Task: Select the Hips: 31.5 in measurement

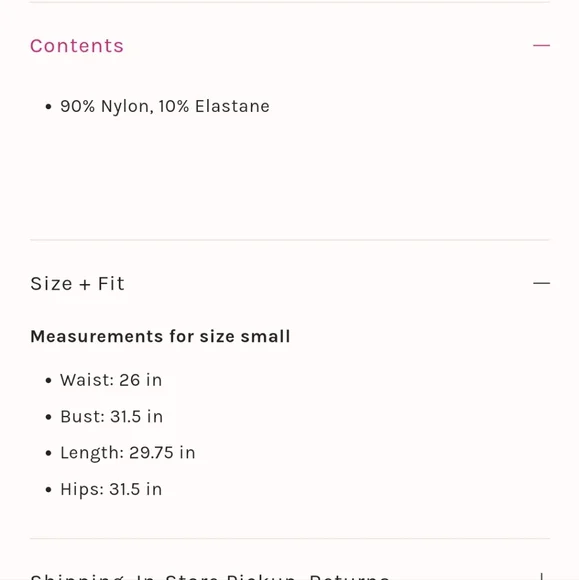Action: coord(111,489)
